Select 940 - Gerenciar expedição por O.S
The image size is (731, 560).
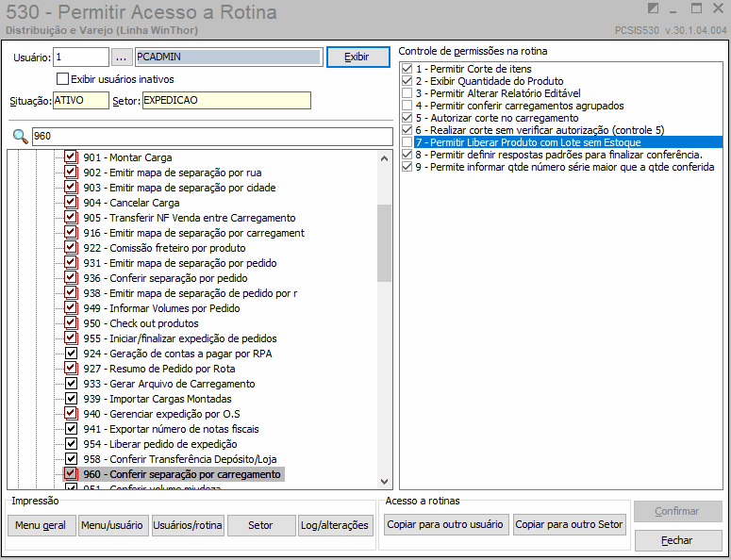point(161,414)
